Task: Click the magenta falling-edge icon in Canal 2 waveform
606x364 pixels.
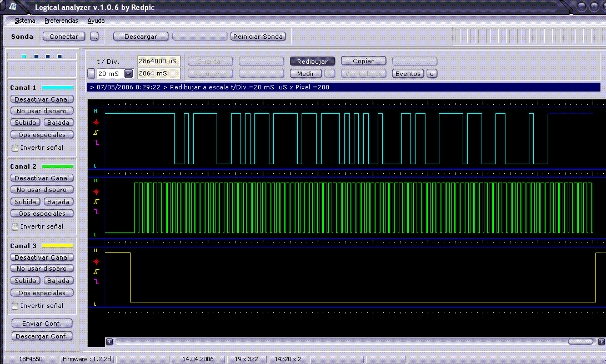Action: [x=96, y=212]
